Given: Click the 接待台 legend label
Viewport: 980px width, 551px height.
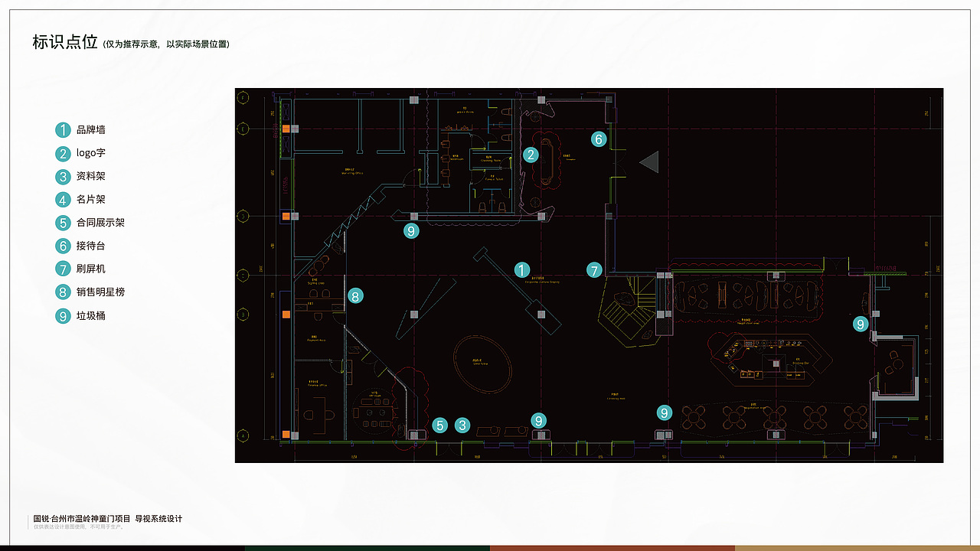Looking at the screenshot, I should (x=91, y=246).
